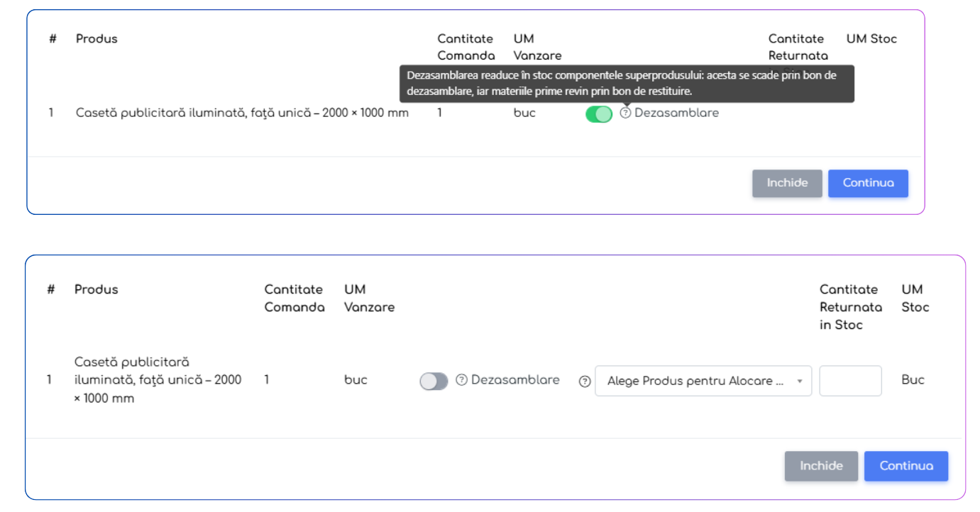Click UM Vanzare header in upper panel

click(537, 48)
